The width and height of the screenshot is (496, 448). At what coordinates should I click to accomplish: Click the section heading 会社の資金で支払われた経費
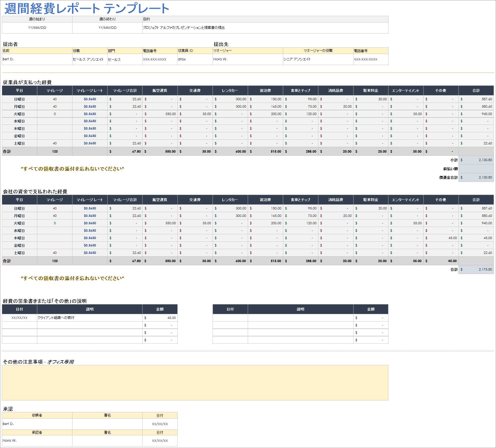(35, 191)
